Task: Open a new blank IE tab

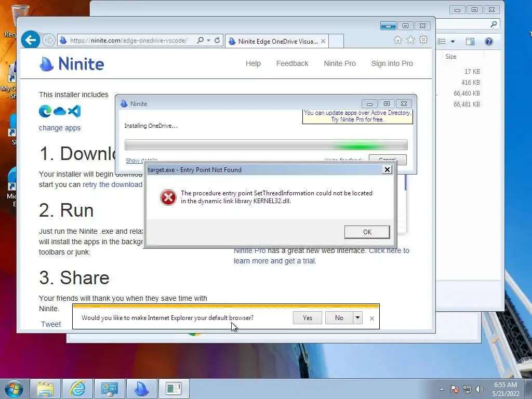Action: [x=336, y=41]
